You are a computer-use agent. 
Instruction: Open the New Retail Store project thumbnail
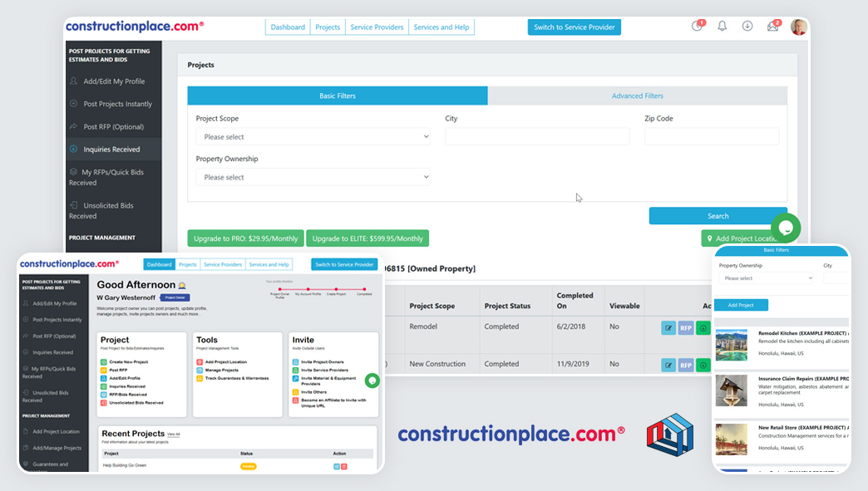pyautogui.click(x=732, y=439)
